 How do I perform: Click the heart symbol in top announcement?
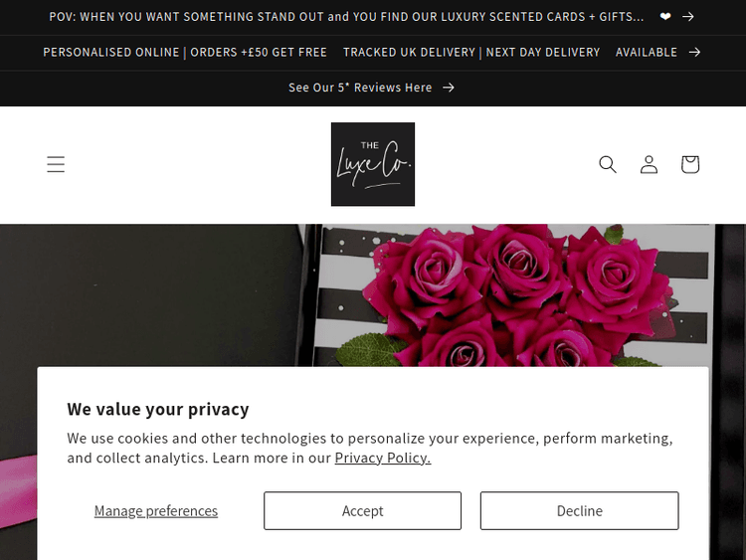coord(665,17)
